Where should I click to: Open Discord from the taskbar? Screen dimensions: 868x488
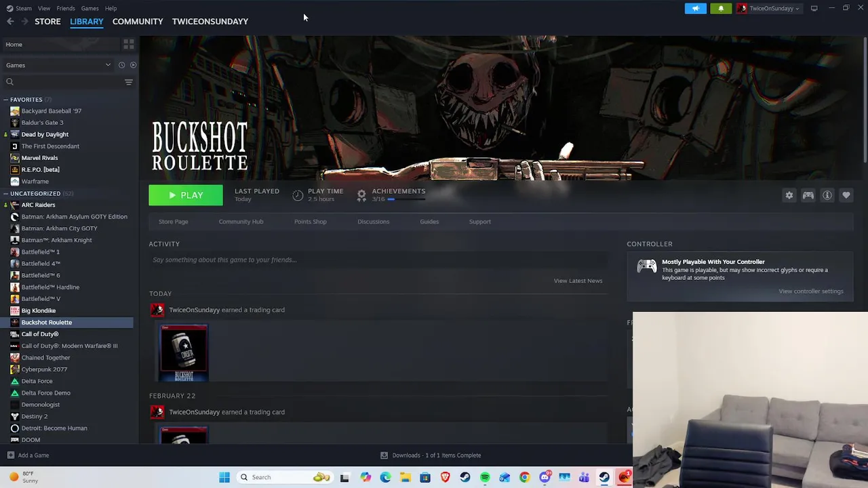pos(545,477)
